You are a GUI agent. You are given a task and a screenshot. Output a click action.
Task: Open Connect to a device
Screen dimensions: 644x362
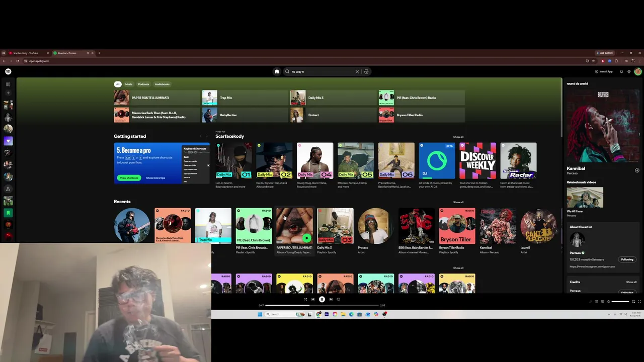click(x=602, y=302)
